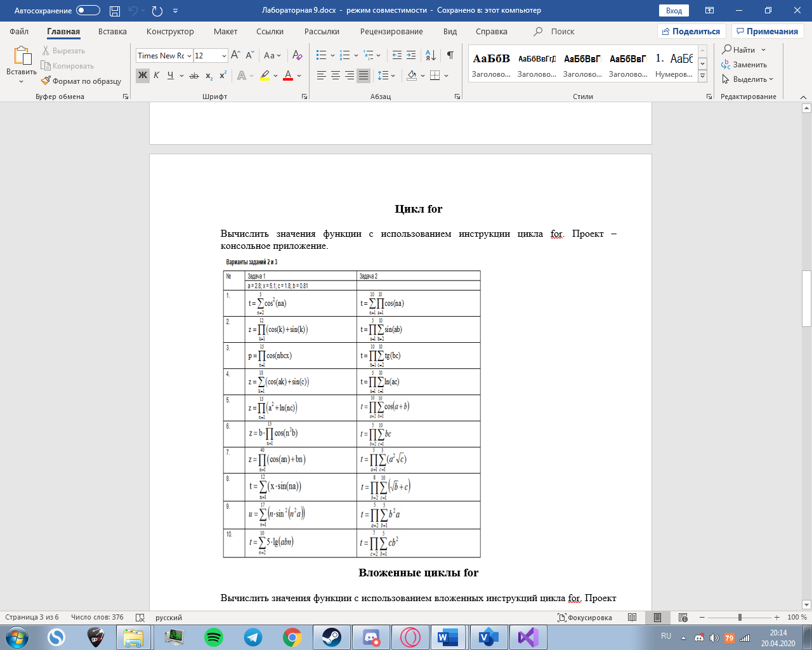
Task: Switch to the Вид tab
Action: click(x=450, y=31)
